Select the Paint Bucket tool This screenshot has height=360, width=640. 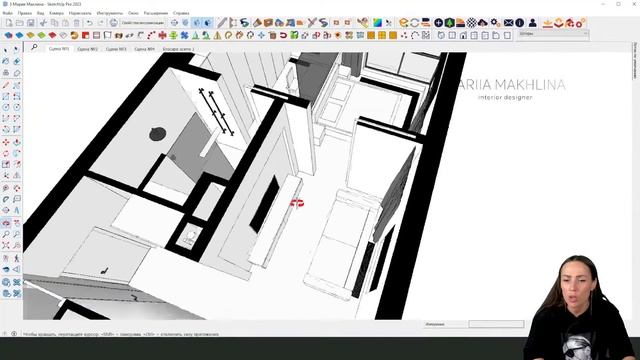[x=6, y=62]
